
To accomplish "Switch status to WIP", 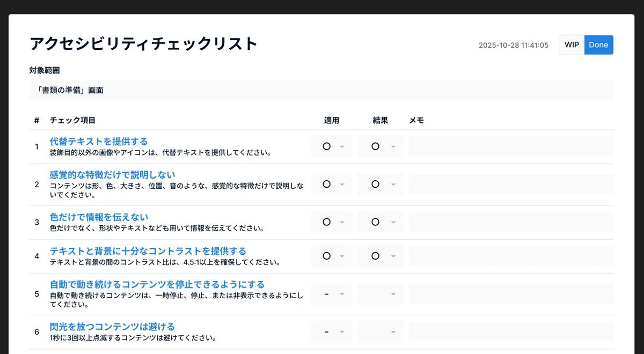I will pyautogui.click(x=572, y=45).
